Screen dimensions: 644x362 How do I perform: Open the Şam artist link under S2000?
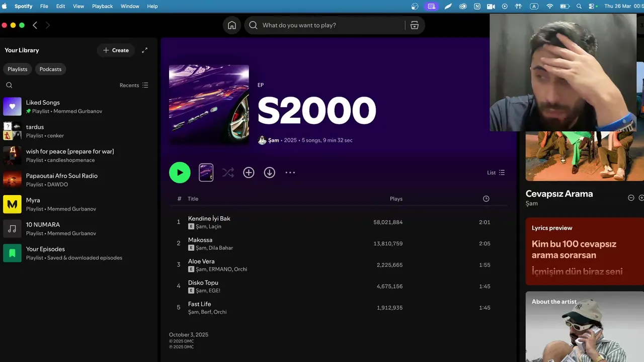274,140
